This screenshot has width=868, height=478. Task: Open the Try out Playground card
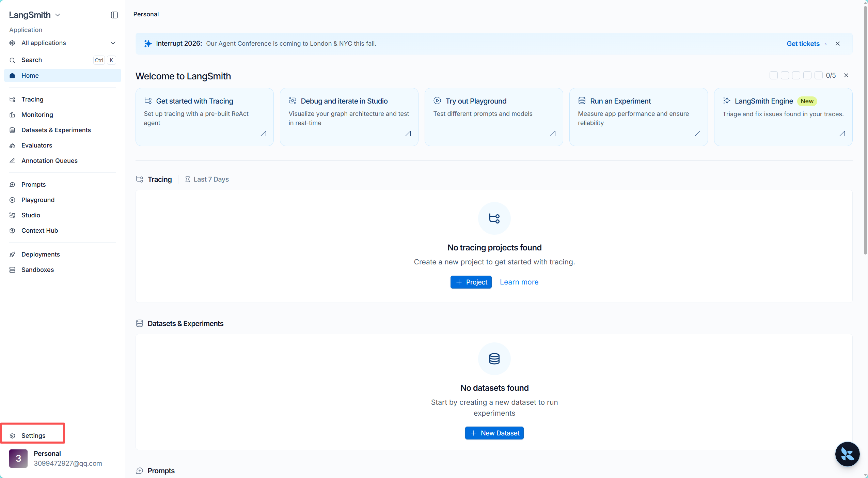(494, 117)
